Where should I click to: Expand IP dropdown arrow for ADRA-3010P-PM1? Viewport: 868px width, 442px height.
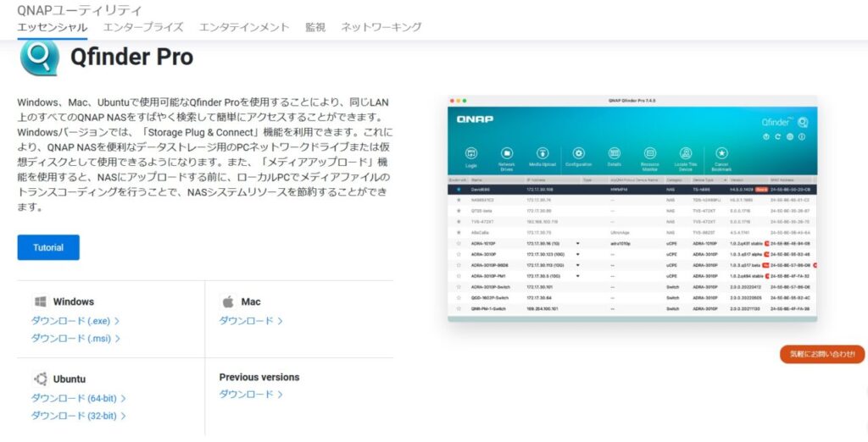click(578, 276)
